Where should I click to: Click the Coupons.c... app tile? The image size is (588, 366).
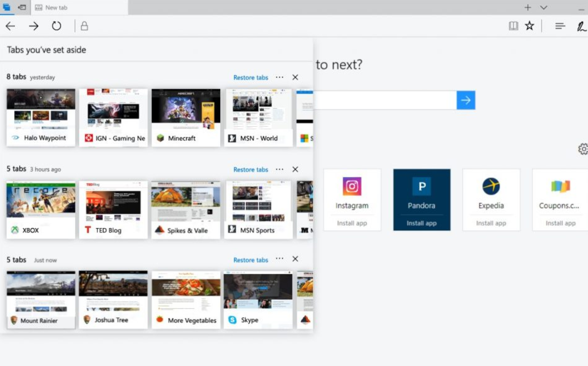click(560, 199)
